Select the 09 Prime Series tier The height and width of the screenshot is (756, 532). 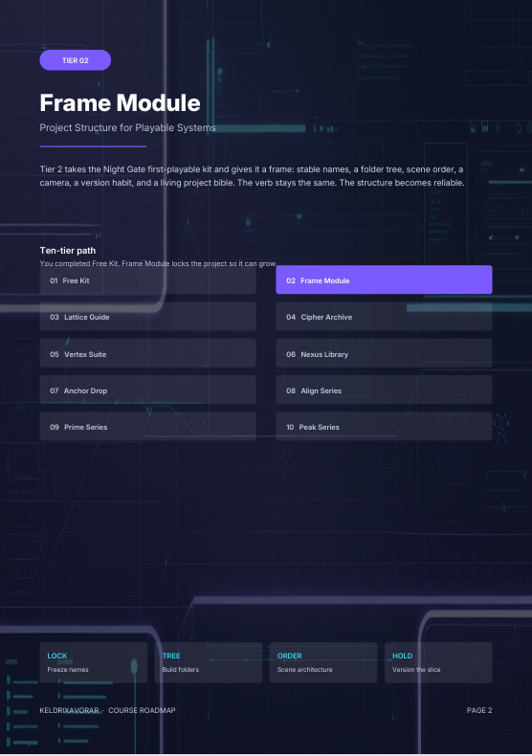(147, 427)
